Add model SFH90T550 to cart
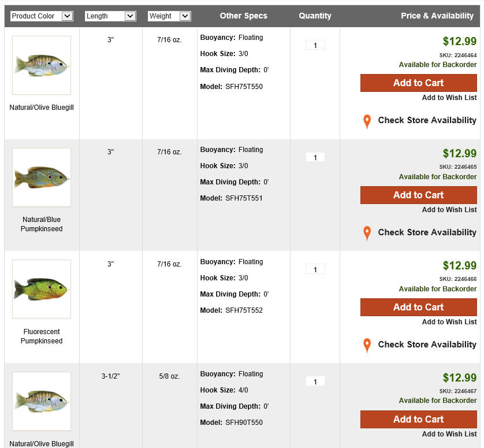 point(419,419)
